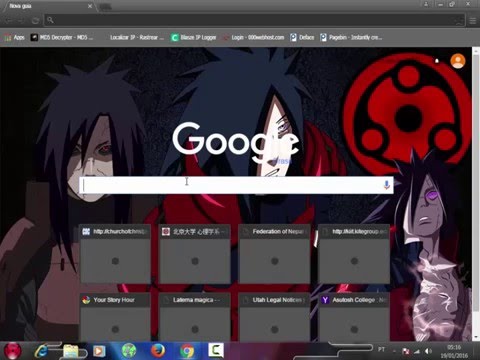This screenshot has width=480, height=360.
Task: Launch Internet Explorer from taskbar
Action: click(41, 351)
